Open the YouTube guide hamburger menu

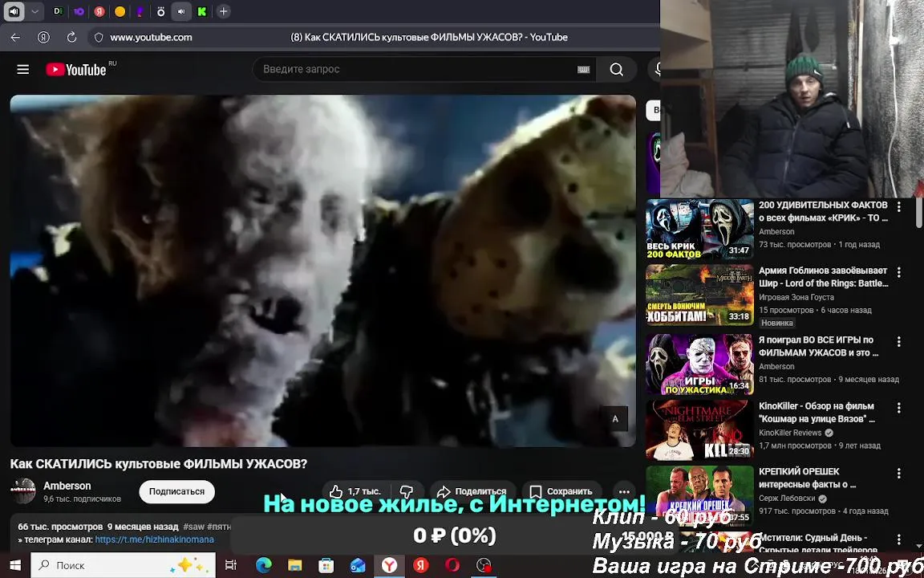point(23,70)
